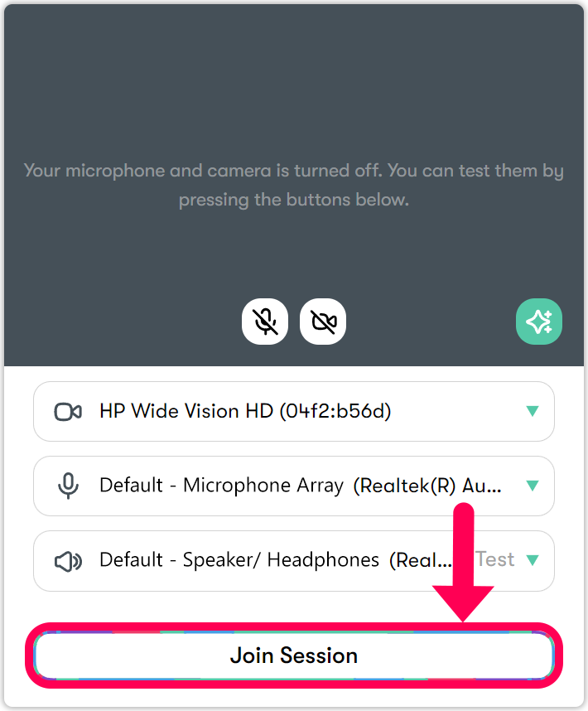The image size is (588, 711).
Task: Click the (04f2:b56d) camera device ID text
Action: [x=335, y=411]
